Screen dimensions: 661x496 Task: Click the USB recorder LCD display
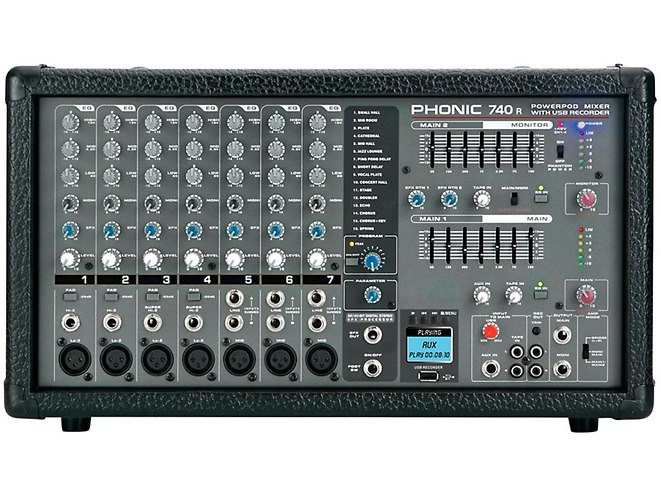click(428, 346)
